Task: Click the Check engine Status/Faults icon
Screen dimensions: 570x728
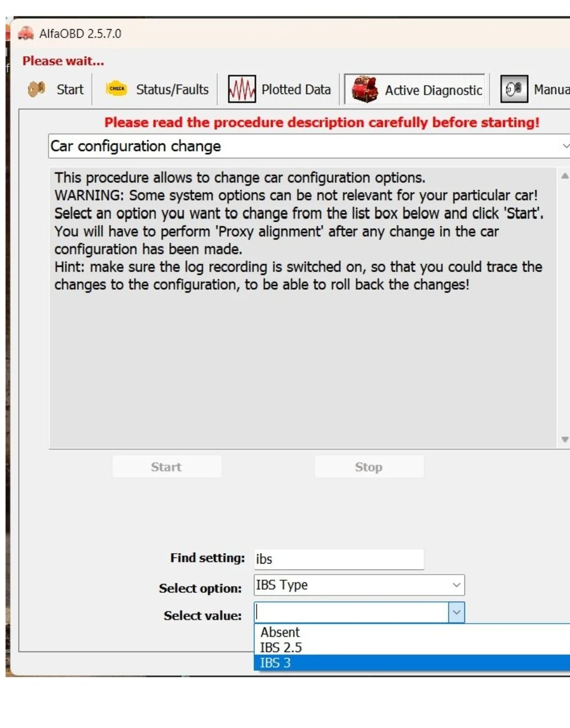Action: click(x=117, y=89)
